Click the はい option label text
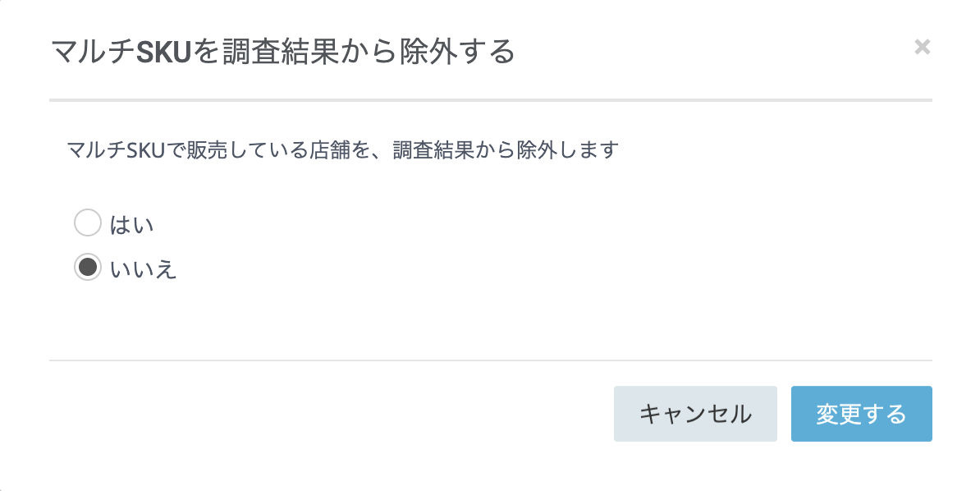Viewport: 980px width, 491px height. click(132, 223)
